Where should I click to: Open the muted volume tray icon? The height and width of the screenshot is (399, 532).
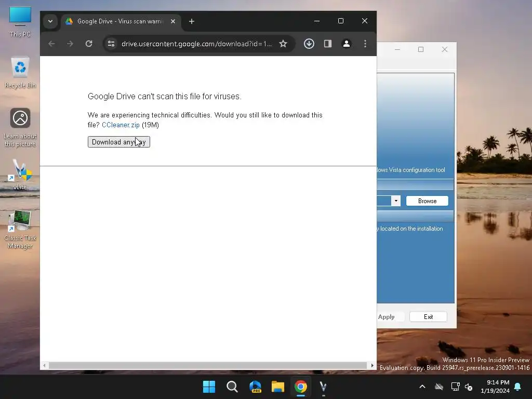click(469, 387)
